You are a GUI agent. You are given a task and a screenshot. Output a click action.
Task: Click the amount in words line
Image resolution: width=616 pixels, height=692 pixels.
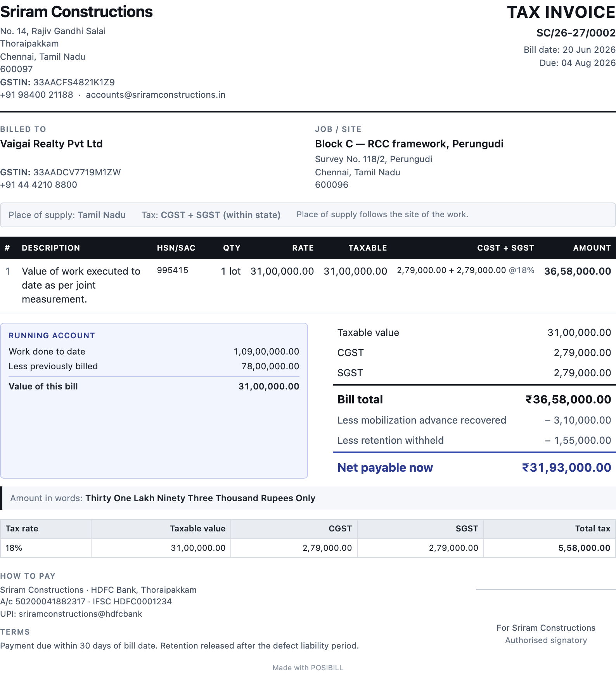point(163,498)
